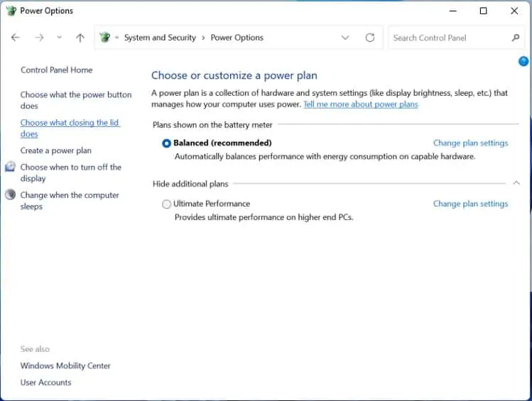Open the recent locations dropdown arrow
The image size is (532, 401).
pos(59,38)
